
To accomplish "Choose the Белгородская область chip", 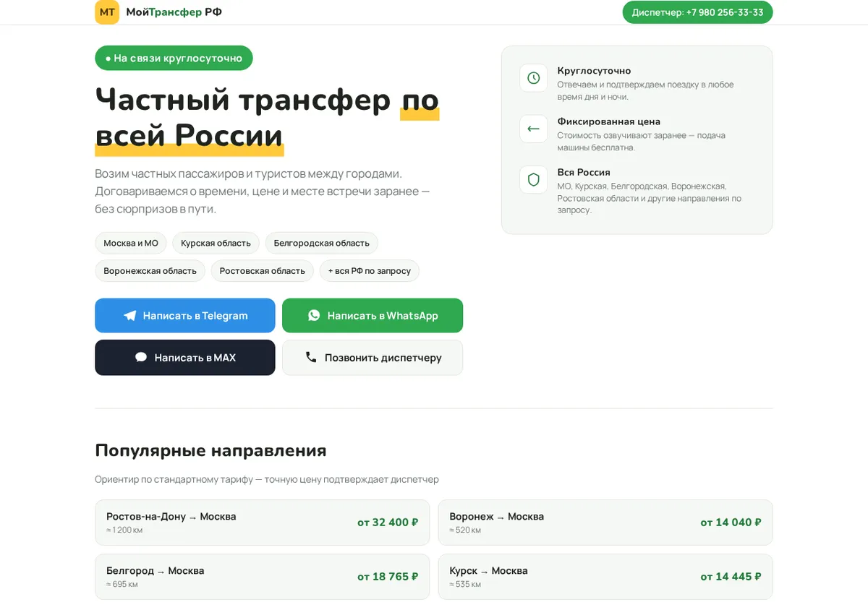I will (x=321, y=243).
